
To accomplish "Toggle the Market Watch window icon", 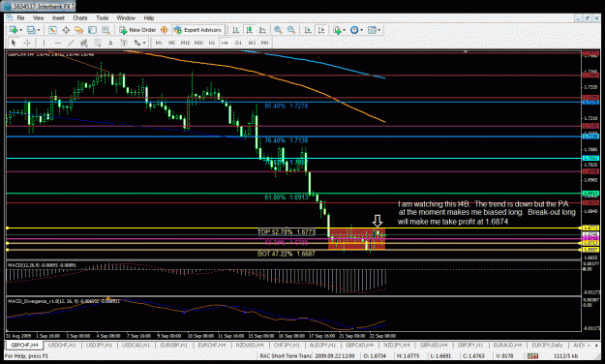I will click(52, 30).
